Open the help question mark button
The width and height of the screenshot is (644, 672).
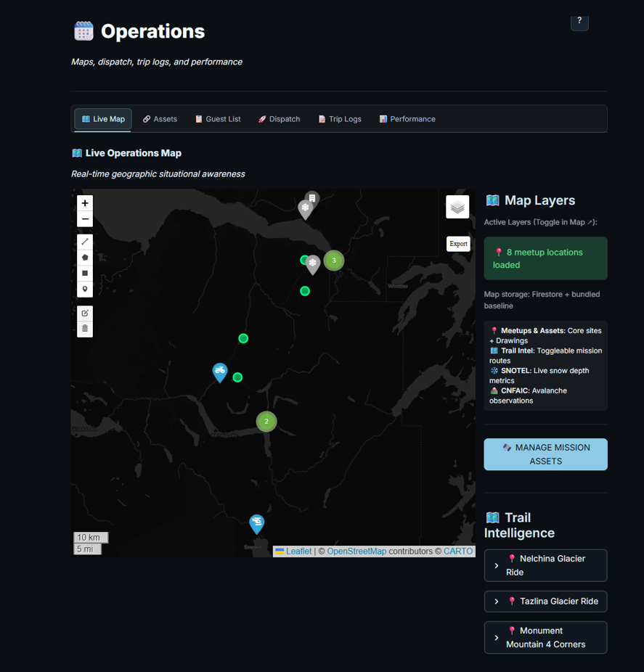pos(579,21)
